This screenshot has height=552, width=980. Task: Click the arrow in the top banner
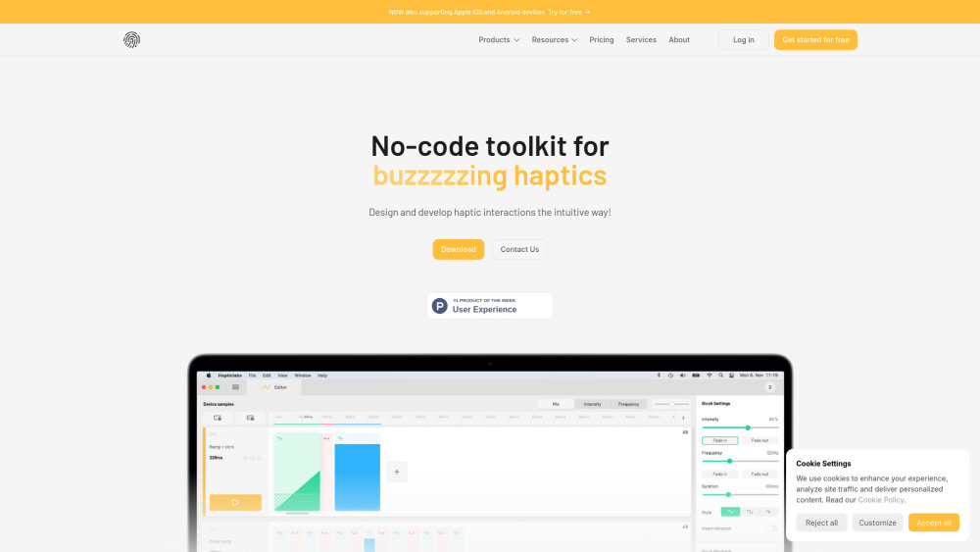tap(587, 12)
